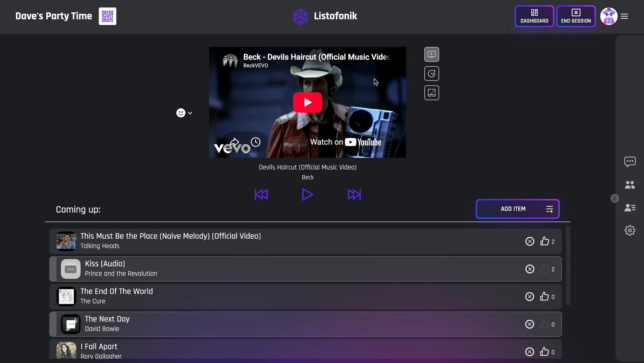This screenshot has width=644, height=363.
Task: Play the YouTube video
Action: point(307,102)
